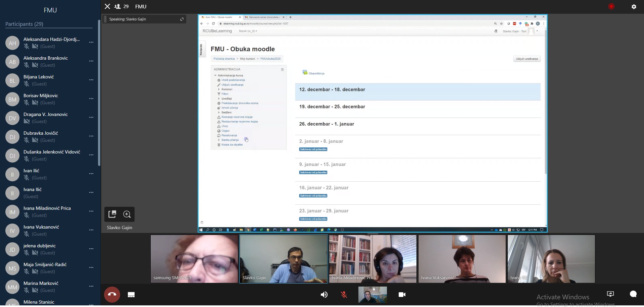
Task: Click the Banka pitanja tree item
Action: tap(230, 140)
